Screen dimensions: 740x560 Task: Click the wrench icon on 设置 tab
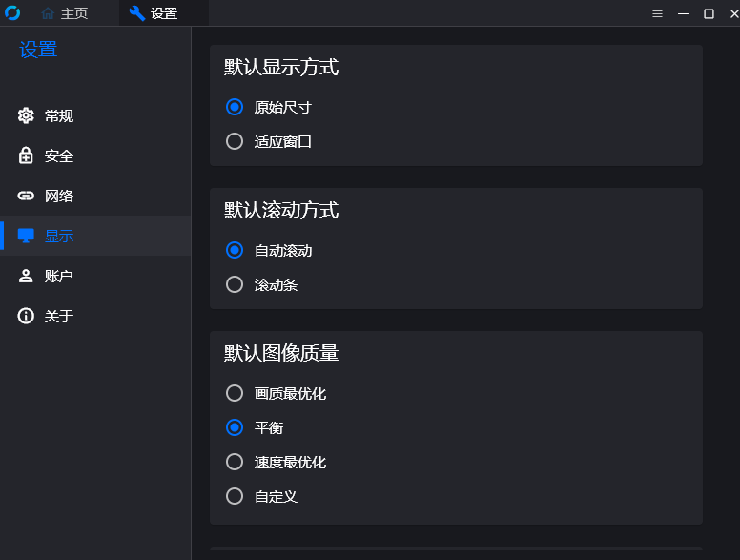[x=137, y=13]
